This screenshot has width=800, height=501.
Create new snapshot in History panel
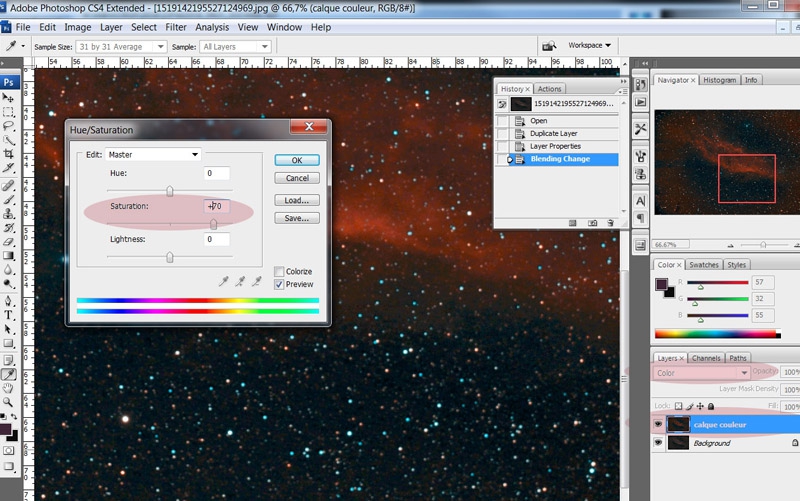click(x=592, y=223)
